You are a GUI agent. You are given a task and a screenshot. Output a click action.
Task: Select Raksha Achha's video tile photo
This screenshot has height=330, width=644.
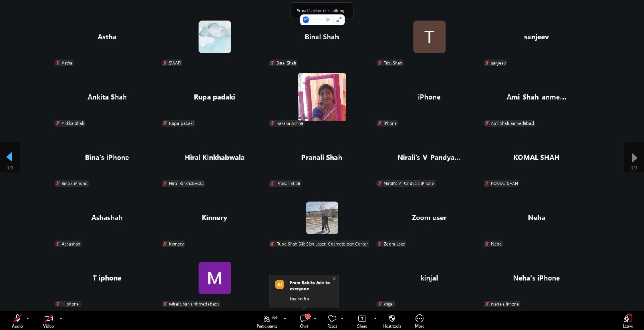322,97
